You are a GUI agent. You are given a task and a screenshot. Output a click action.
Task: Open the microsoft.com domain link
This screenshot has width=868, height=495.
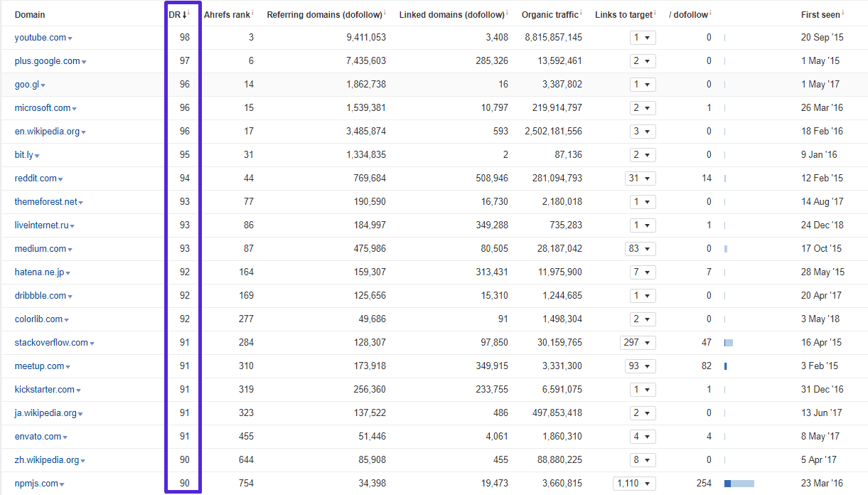tap(42, 108)
